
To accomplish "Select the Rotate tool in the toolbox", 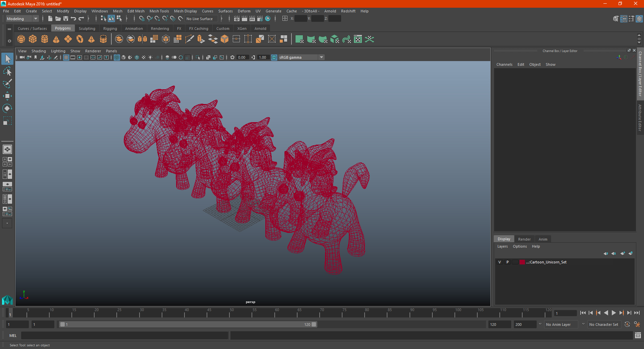I will pyautogui.click(x=7, y=108).
